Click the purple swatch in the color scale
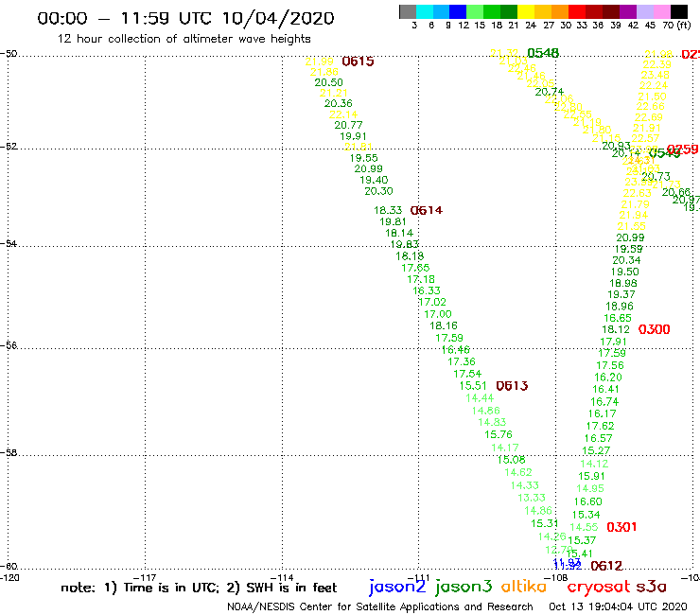This screenshot has width=700, height=615. (x=628, y=11)
